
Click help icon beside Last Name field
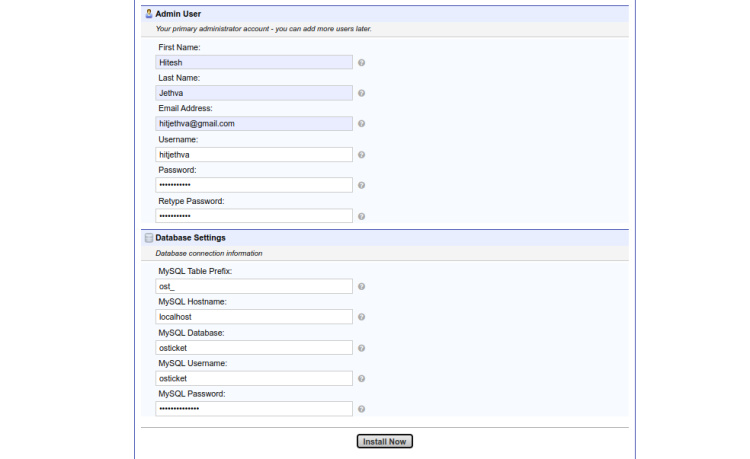click(x=361, y=93)
